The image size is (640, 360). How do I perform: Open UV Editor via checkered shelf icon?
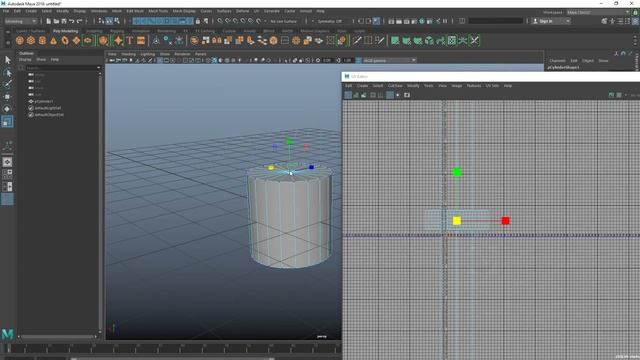452,40
